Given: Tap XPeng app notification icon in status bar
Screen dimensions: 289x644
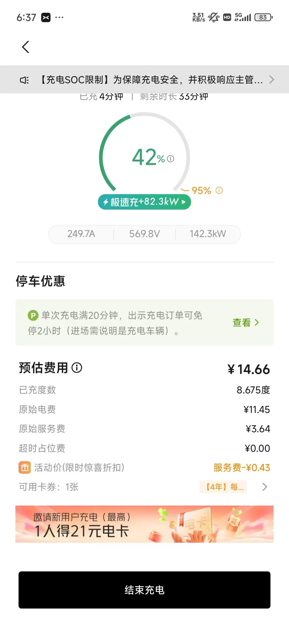Looking at the screenshot, I should [46, 17].
